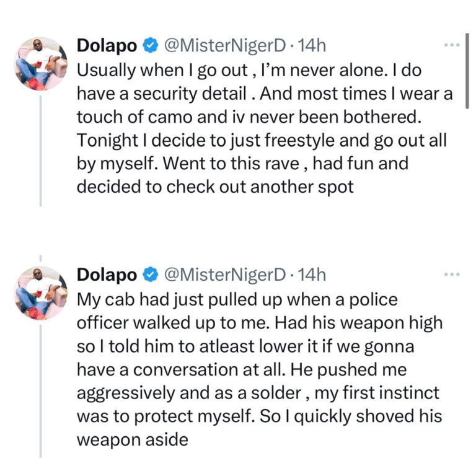This screenshot has width=476, height=476.
Task: Click verified badge on the police officer tweet
Action: (x=150, y=274)
